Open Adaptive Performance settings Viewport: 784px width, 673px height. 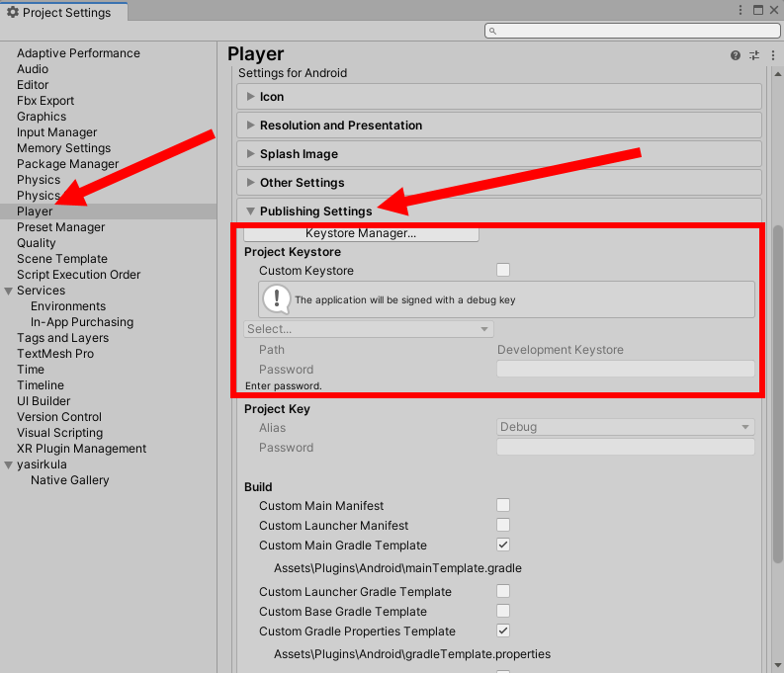[x=78, y=53]
